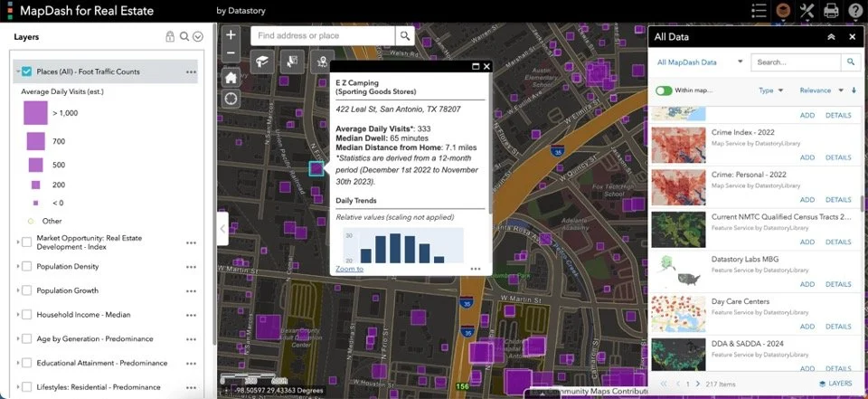Open the graduation cap map tool
The width and height of the screenshot is (868, 399).
(x=262, y=62)
